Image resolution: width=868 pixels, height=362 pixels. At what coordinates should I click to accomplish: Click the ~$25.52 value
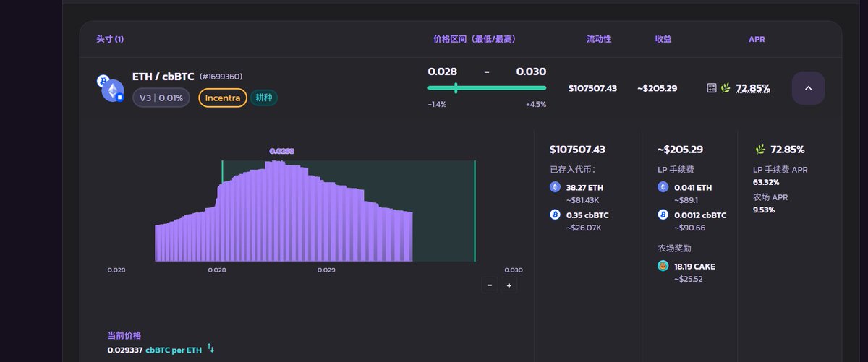[690, 279]
